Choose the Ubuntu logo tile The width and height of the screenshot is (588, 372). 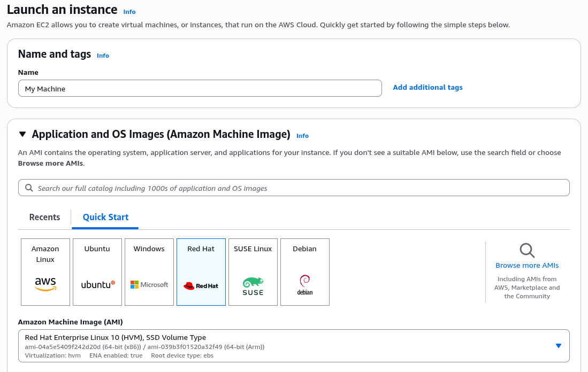pyautogui.click(x=97, y=272)
